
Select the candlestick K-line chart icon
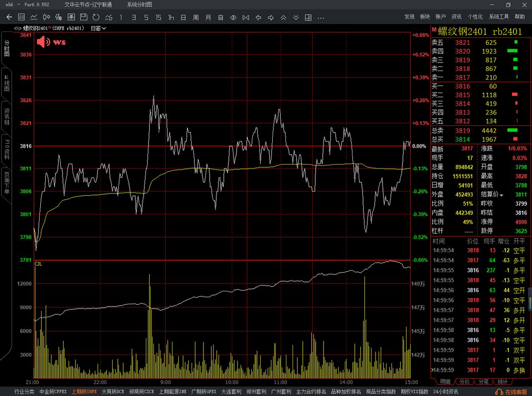[x=46, y=17]
